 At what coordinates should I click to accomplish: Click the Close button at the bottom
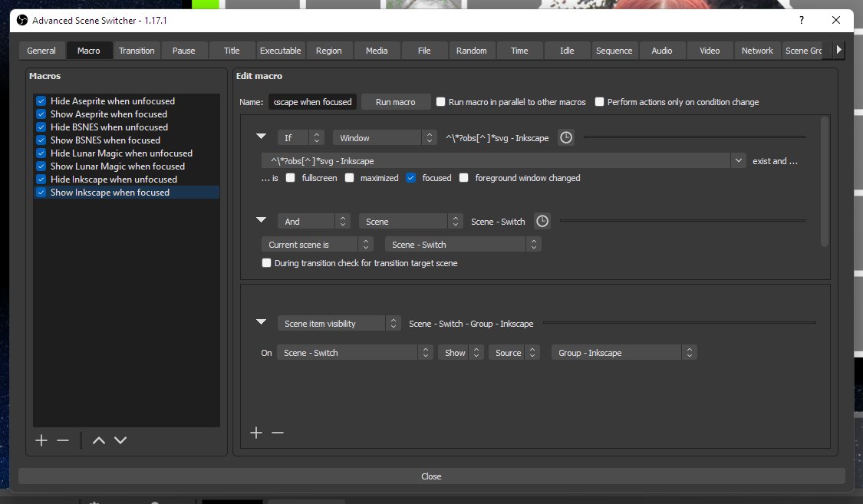(x=431, y=476)
